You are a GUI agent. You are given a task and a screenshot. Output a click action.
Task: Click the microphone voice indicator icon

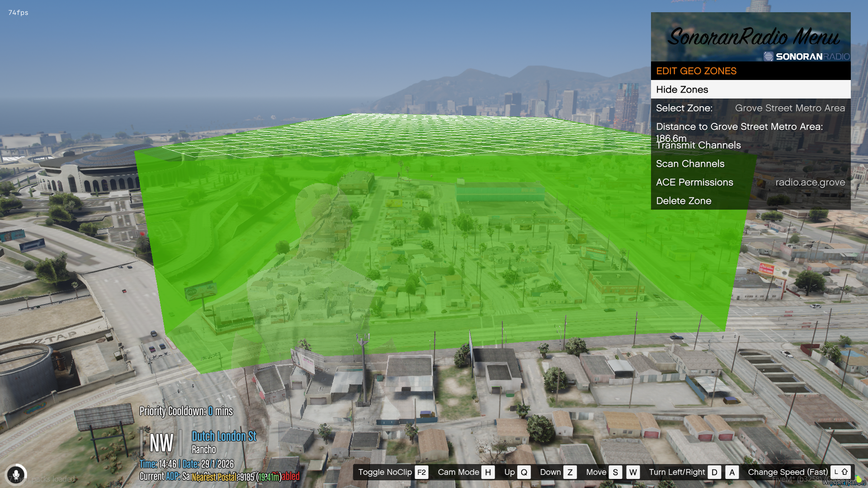coord(16,474)
